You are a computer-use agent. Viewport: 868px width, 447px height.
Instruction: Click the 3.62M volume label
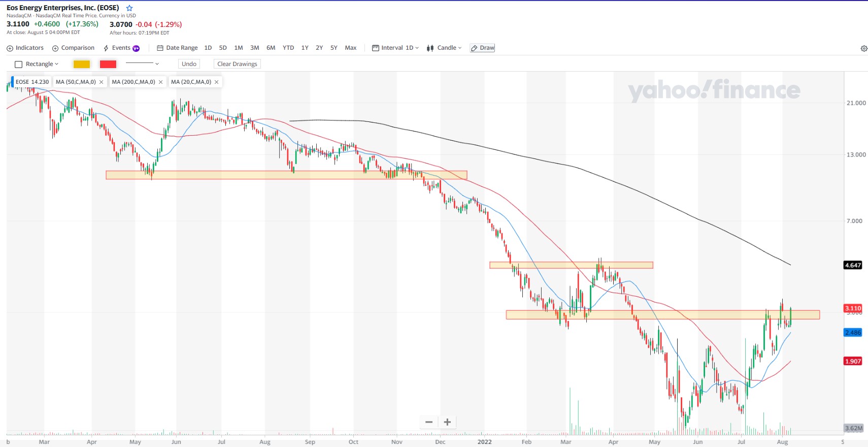coord(853,428)
